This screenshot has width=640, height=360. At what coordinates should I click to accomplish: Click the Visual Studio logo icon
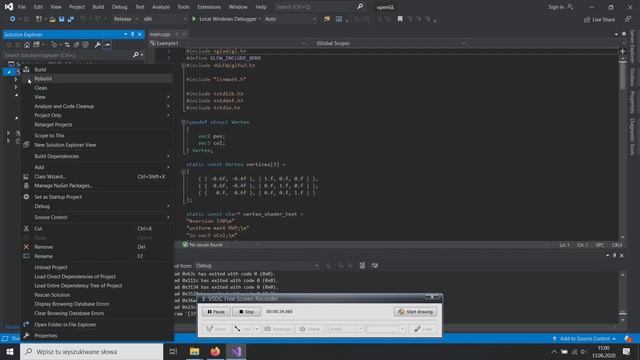pos(9,7)
